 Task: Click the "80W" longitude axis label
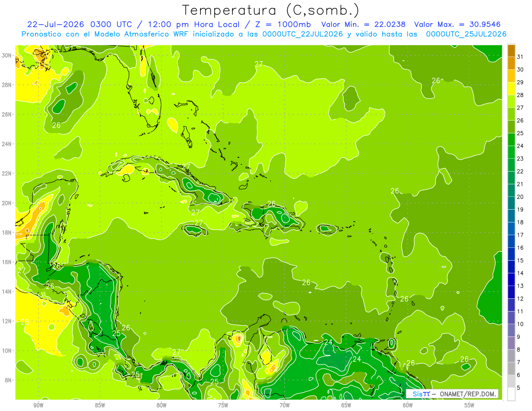pyautogui.click(x=161, y=405)
